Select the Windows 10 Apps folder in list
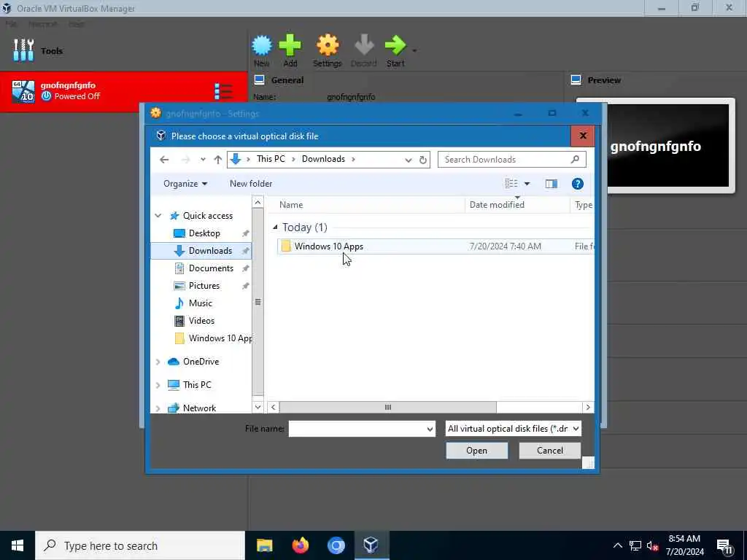The width and height of the screenshot is (747, 560). (329, 246)
